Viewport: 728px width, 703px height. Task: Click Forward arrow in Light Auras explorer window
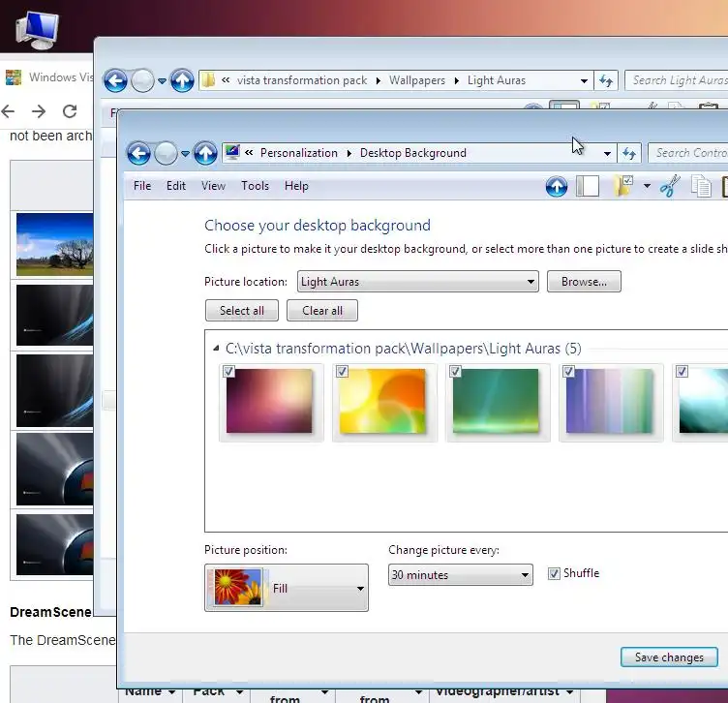tap(142, 80)
